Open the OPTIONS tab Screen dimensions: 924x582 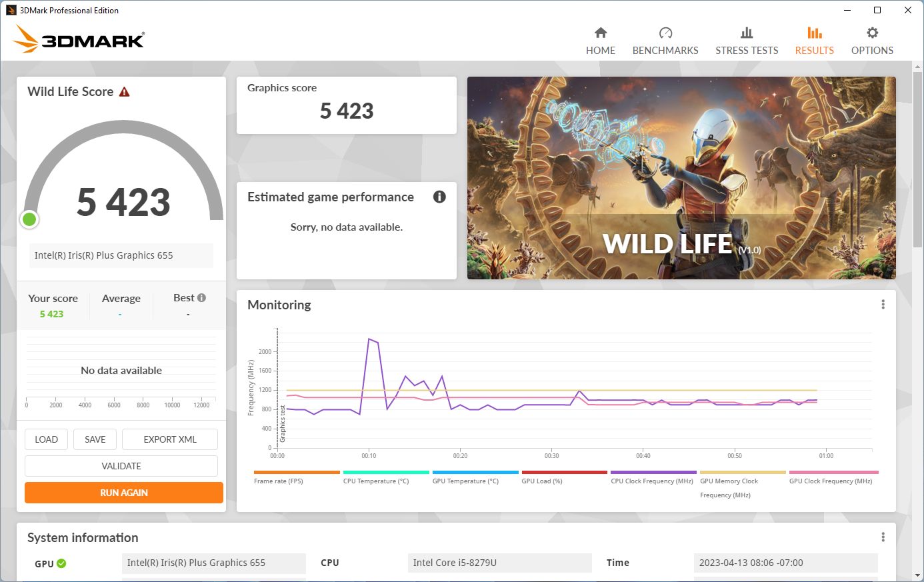pyautogui.click(x=872, y=41)
